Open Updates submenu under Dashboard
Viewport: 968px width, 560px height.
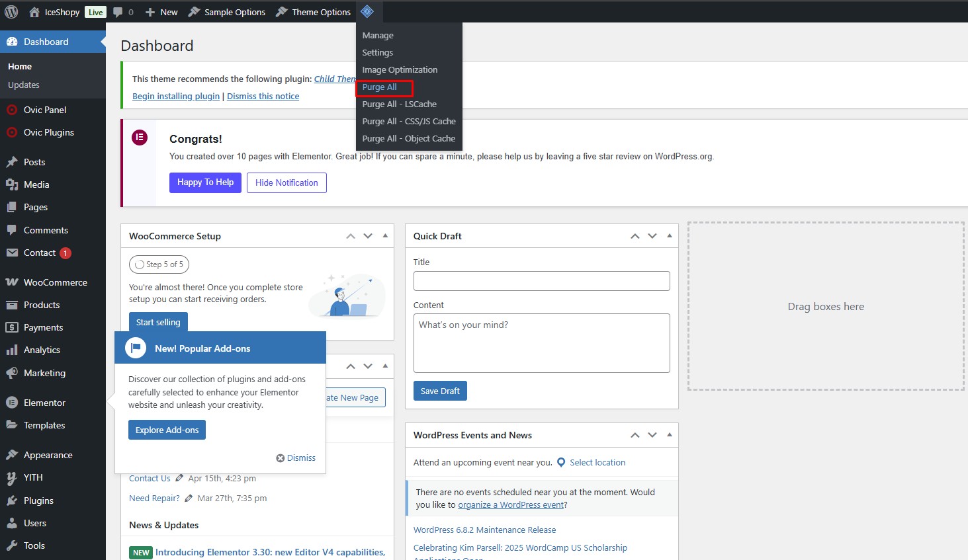click(24, 85)
